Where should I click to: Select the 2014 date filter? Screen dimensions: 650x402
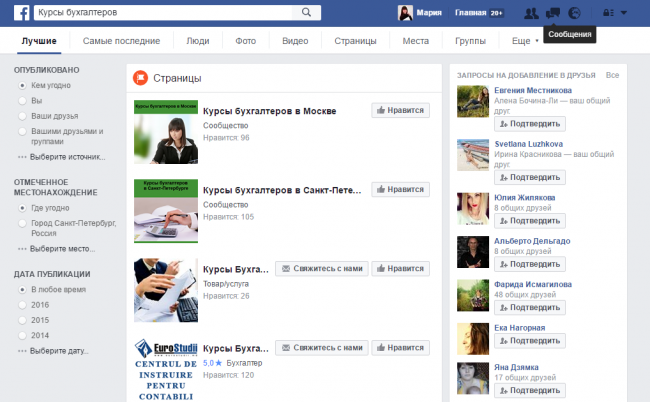[23, 336]
